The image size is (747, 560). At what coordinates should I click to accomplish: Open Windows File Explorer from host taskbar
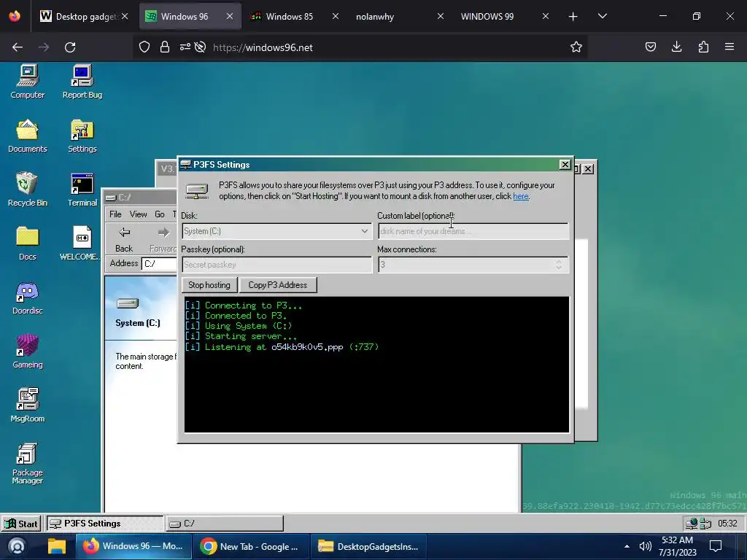tap(57, 546)
